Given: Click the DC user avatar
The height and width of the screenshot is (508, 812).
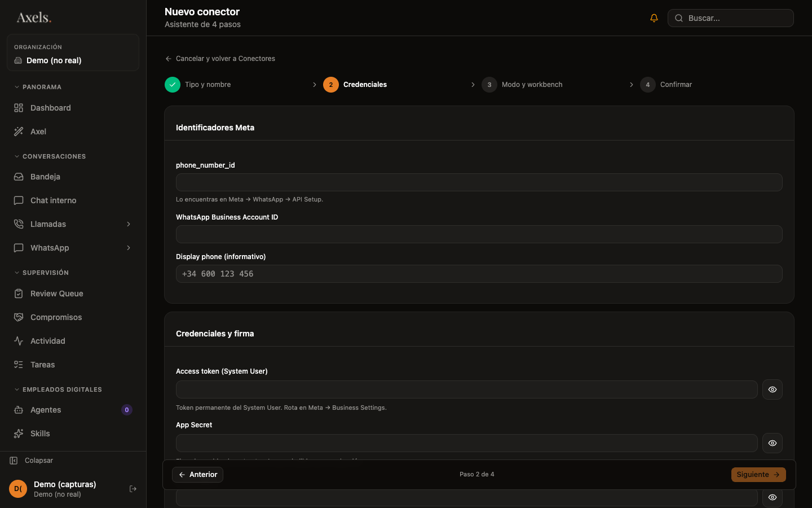Looking at the screenshot, I should tap(18, 489).
